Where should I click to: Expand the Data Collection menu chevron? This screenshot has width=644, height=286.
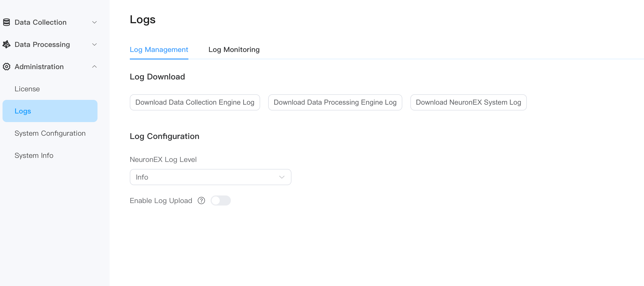click(x=94, y=22)
